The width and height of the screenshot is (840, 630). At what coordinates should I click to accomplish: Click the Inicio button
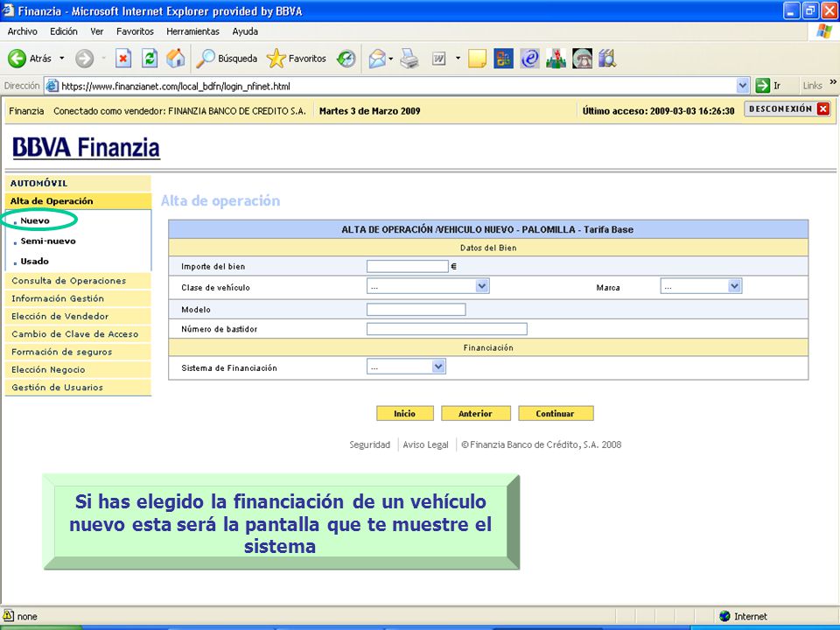pos(404,414)
